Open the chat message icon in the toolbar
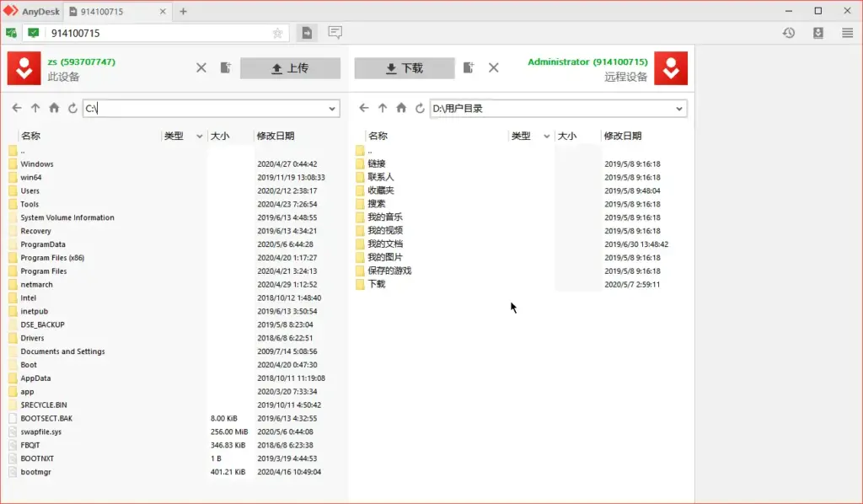This screenshot has width=863, height=504. point(335,32)
